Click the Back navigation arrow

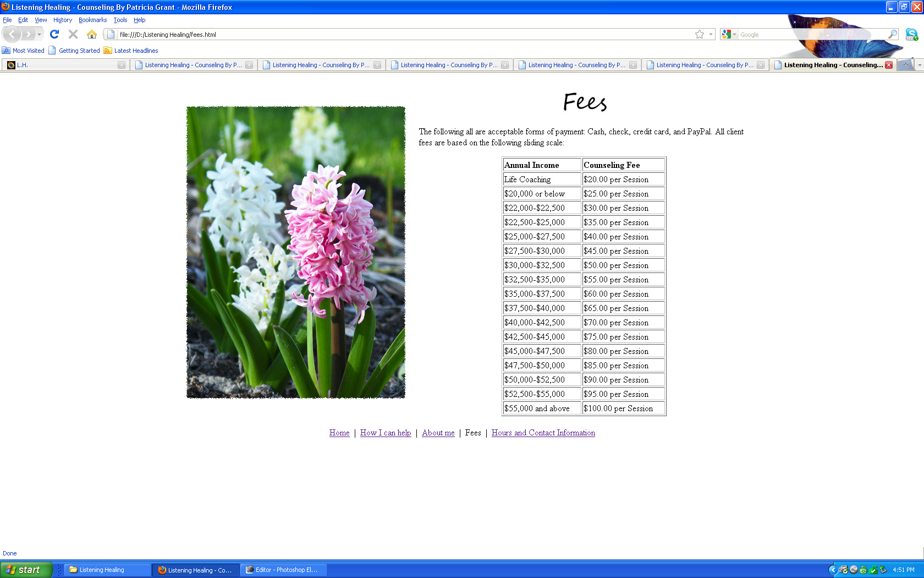pyautogui.click(x=12, y=34)
